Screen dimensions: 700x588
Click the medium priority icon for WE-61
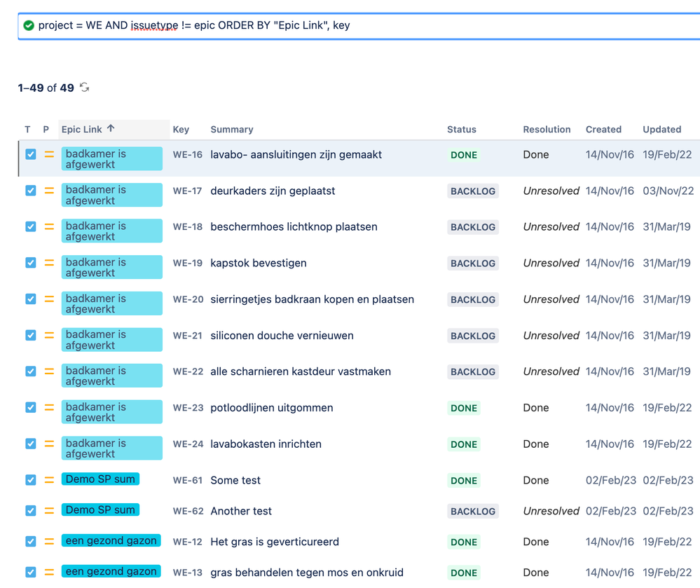tap(49, 480)
